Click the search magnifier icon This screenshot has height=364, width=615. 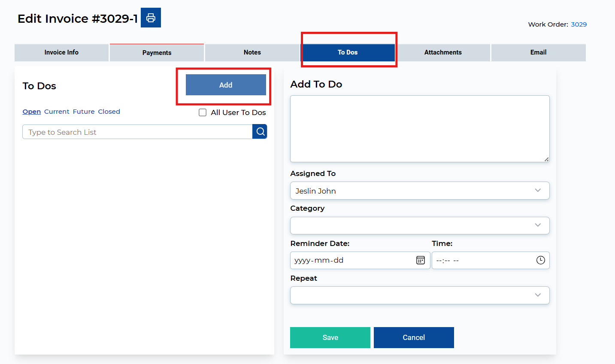pyautogui.click(x=260, y=132)
